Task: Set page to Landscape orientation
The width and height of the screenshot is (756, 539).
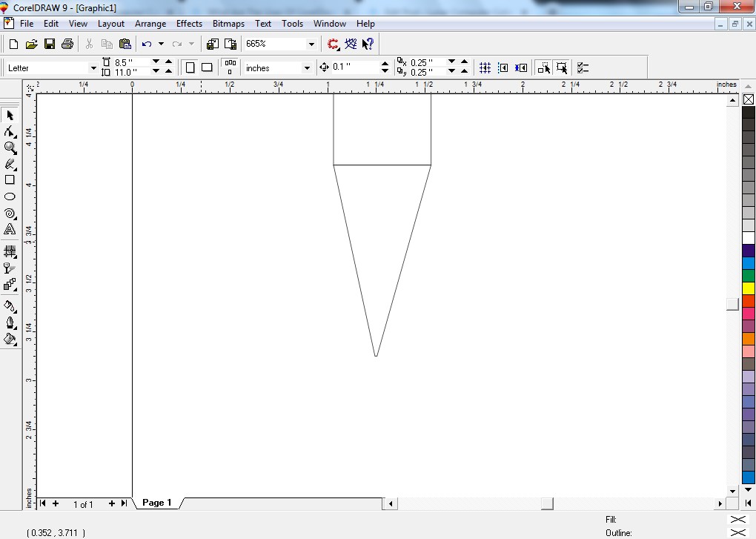Action: point(207,67)
